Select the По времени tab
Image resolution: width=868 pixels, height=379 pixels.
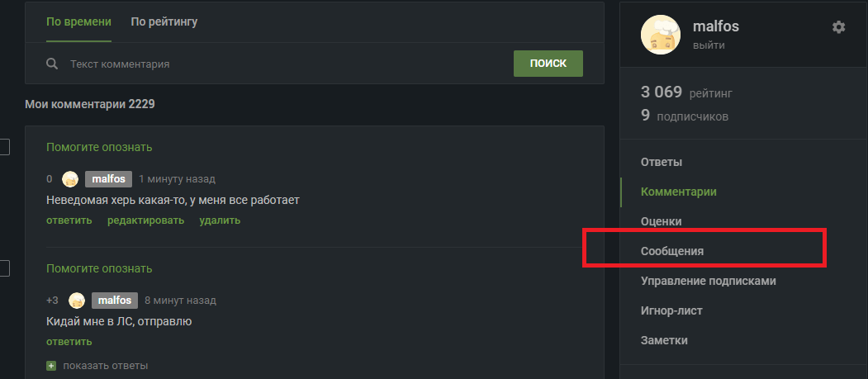[x=78, y=21]
